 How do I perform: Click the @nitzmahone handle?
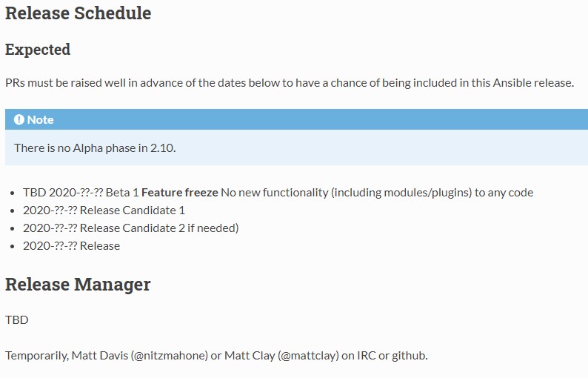pos(170,356)
